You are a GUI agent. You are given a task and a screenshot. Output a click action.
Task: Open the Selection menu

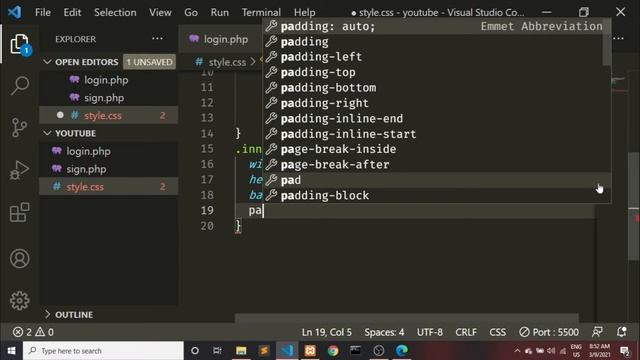click(115, 12)
